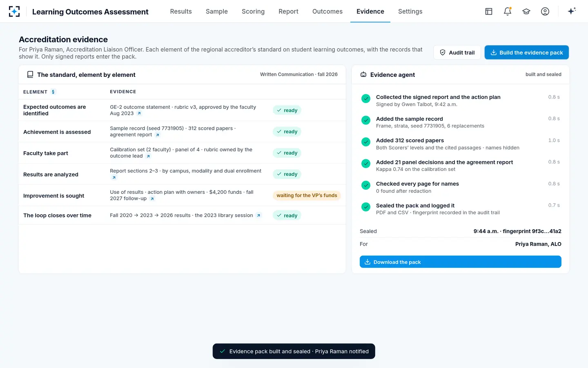588x368 pixels.
Task: Switch to the Sample tab
Action: click(217, 11)
